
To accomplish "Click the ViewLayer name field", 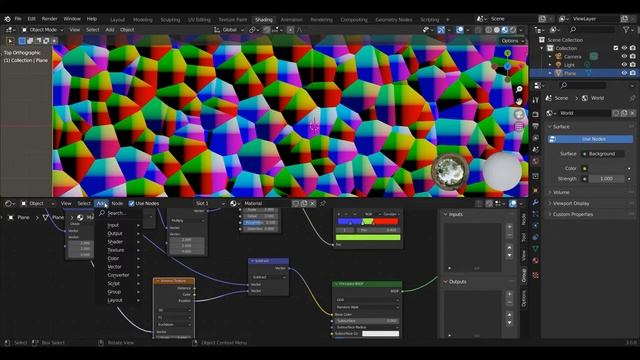I will 595,19.
